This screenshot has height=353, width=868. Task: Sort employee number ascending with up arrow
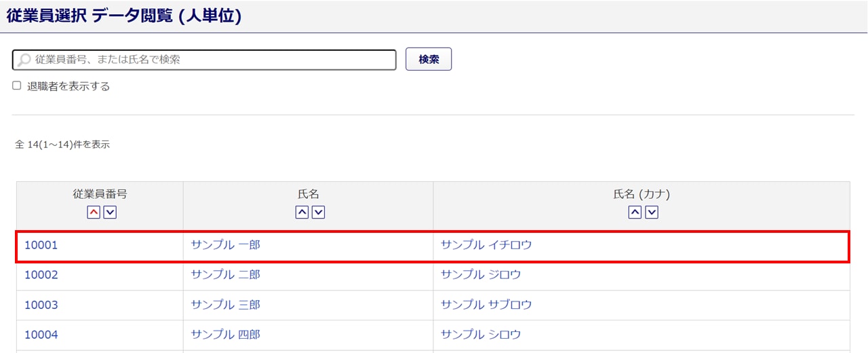click(x=94, y=212)
